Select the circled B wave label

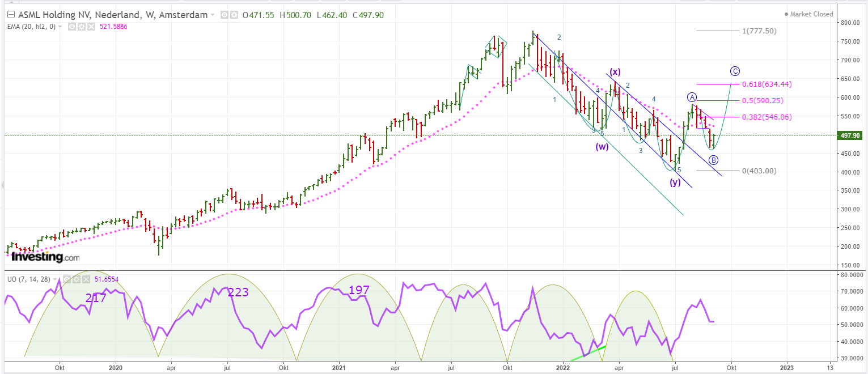coord(713,160)
